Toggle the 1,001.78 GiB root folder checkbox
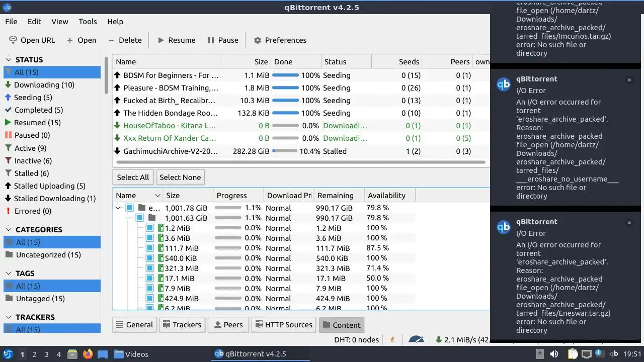Viewport: 644px width, 362px height. coord(129,208)
